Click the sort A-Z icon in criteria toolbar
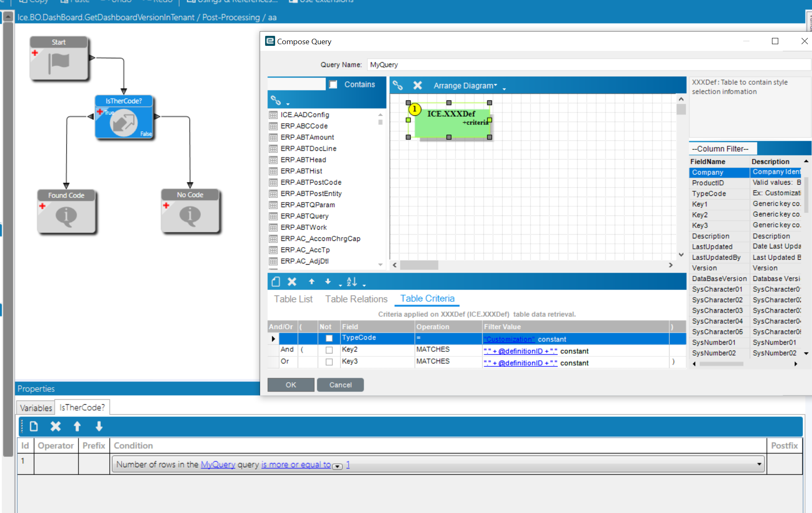The width and height of the screenshot is (812, 513). tap(352, 282)
